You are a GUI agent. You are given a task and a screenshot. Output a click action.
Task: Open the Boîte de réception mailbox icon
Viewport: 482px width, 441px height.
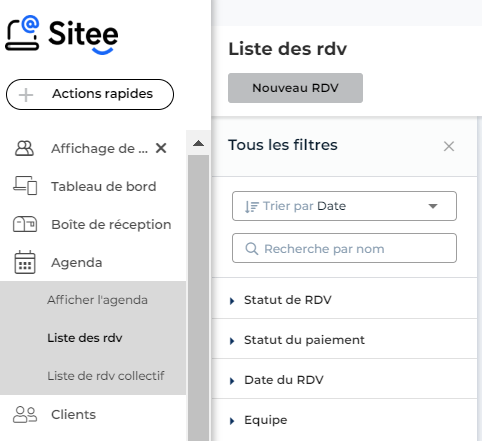point(25,224)
